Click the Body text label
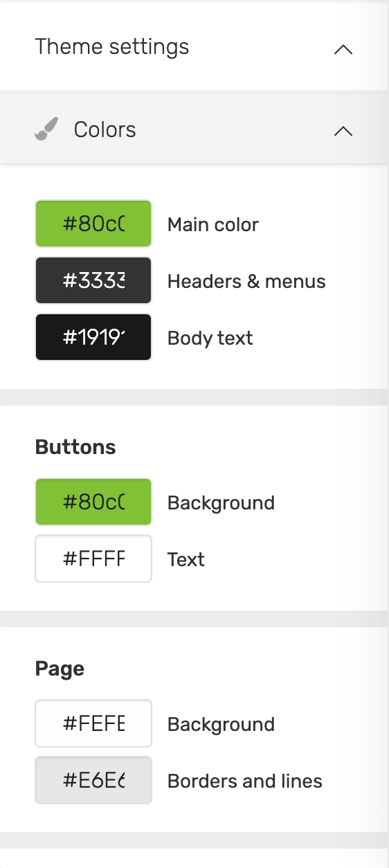The width and height of the screenshot is (389, 868). click(210, 338)
